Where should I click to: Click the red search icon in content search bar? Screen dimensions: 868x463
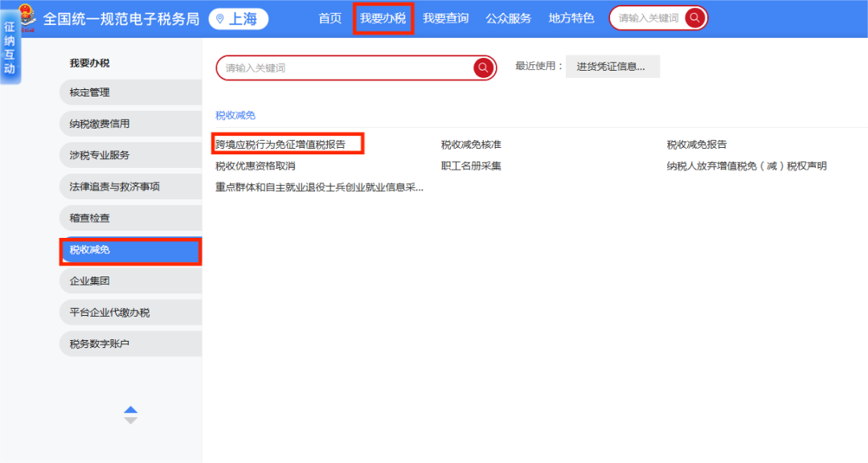(x=483, y=68)
